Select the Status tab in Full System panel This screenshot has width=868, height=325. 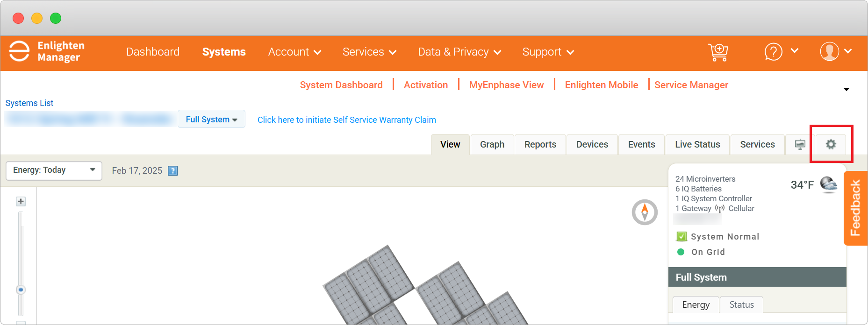pyautogui.click(x=741, y=304)
